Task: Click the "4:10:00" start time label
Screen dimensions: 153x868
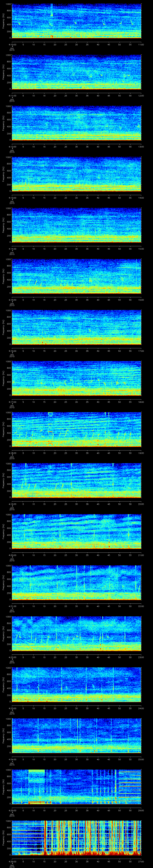Action: 12,44
